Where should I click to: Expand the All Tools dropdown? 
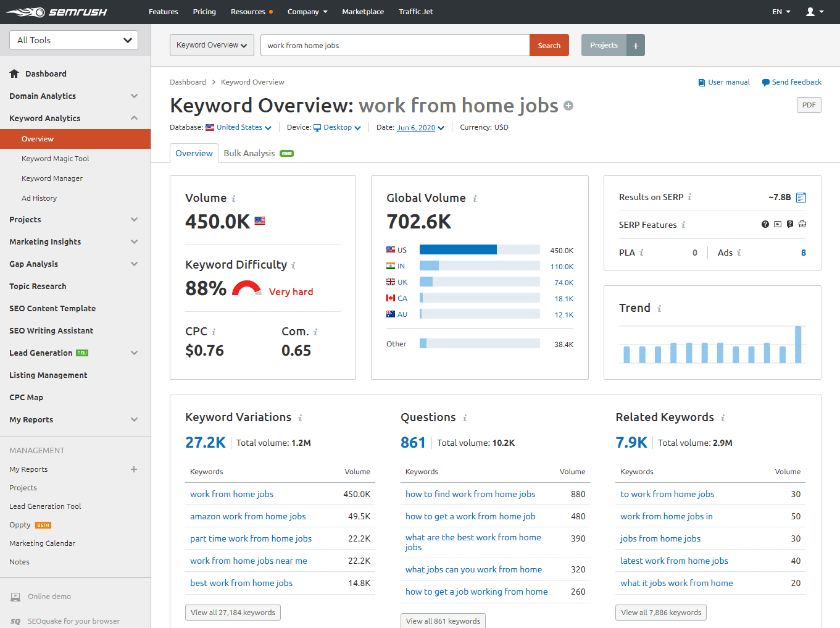click(x=74, y=40)
